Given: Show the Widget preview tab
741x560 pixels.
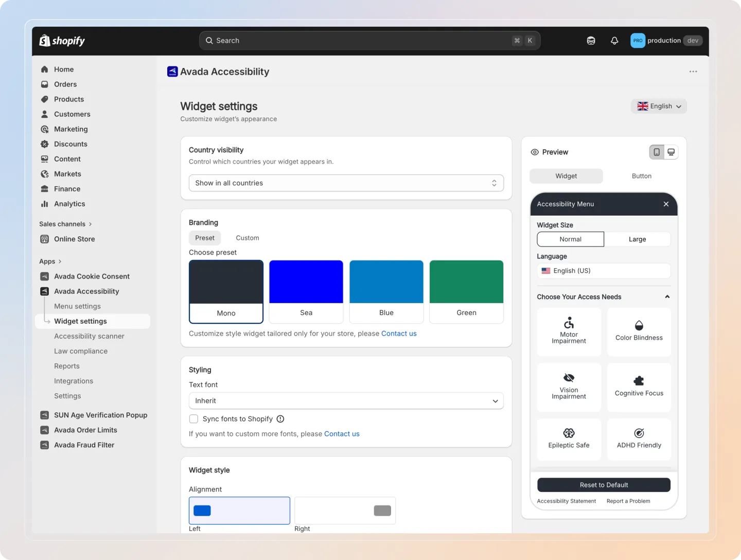Looking at the screenshot, I should pyautogui.click(x=566, y=176).
